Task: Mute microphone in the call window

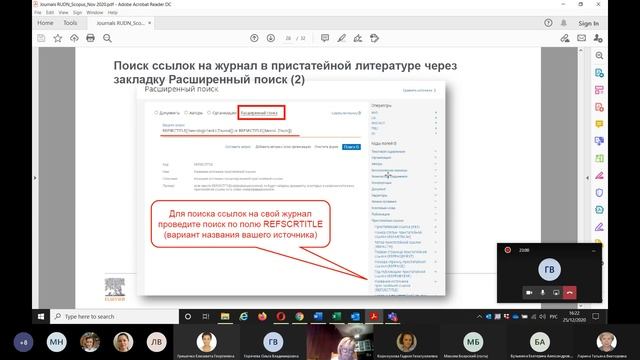Action: [542, 293]
